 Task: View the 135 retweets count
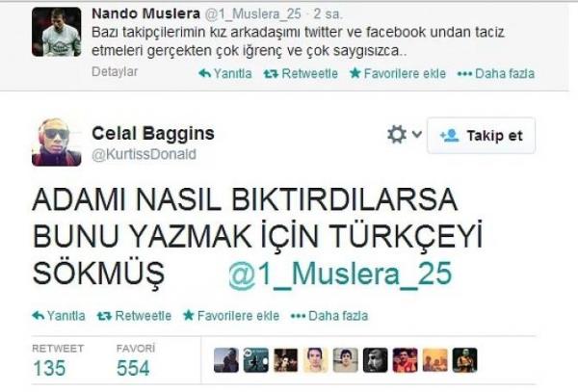point(49,368)
